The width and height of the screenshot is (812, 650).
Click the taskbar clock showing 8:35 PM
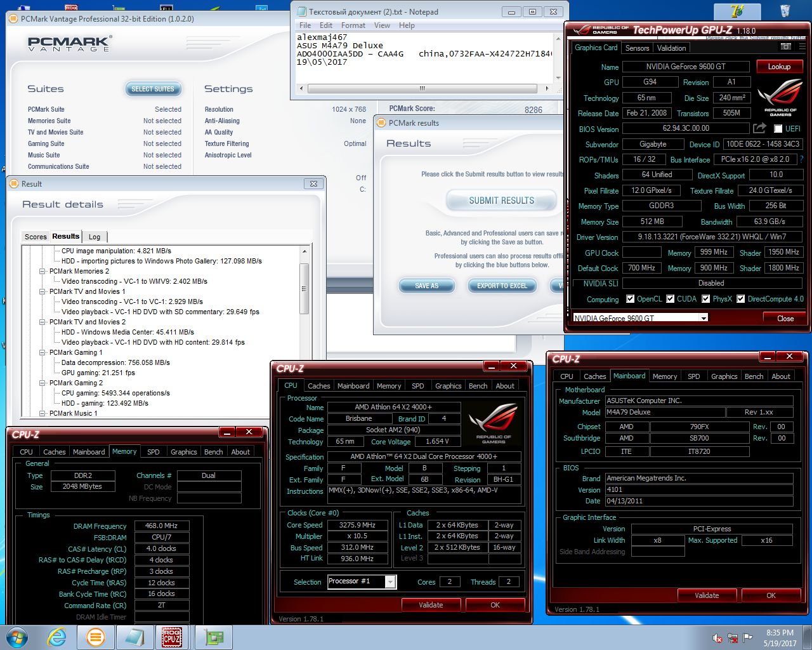(x=780, y=638)
